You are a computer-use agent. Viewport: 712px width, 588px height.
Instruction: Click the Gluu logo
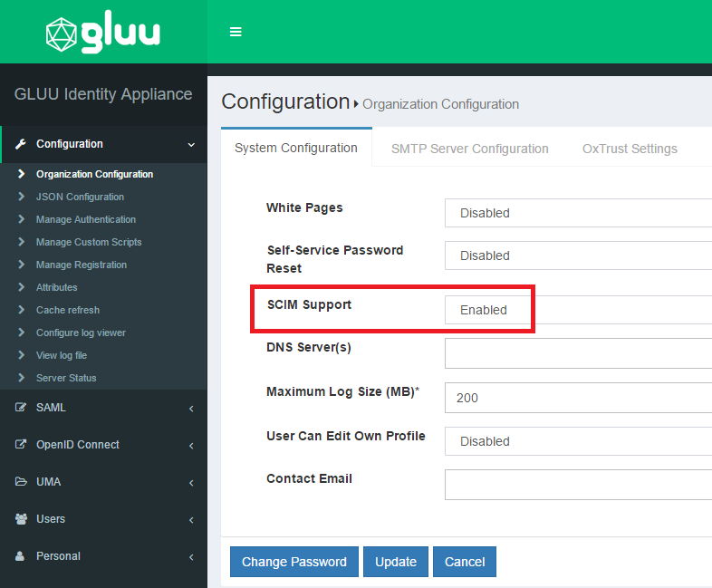[x=103, y=33]
